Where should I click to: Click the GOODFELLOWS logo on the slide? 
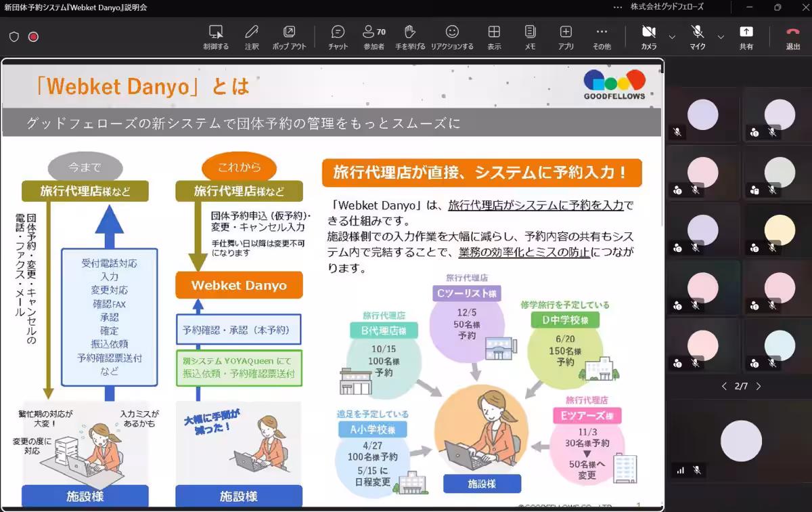[614, 85]
